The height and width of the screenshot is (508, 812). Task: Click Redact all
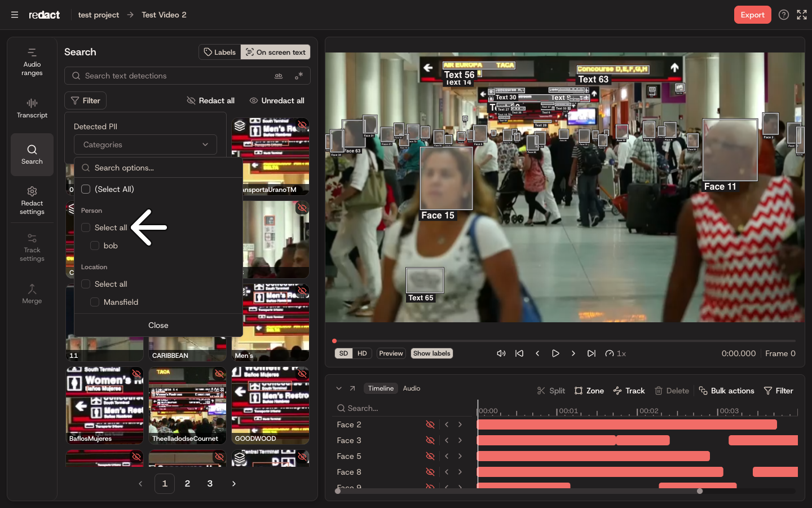210,100
